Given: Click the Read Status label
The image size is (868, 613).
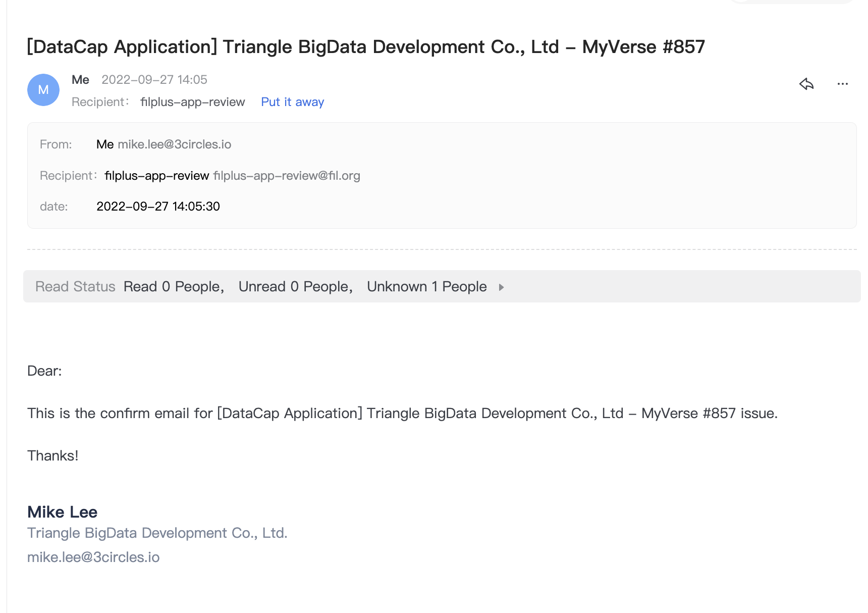Looking at the screenshot, I should click(x=75, y=287).
